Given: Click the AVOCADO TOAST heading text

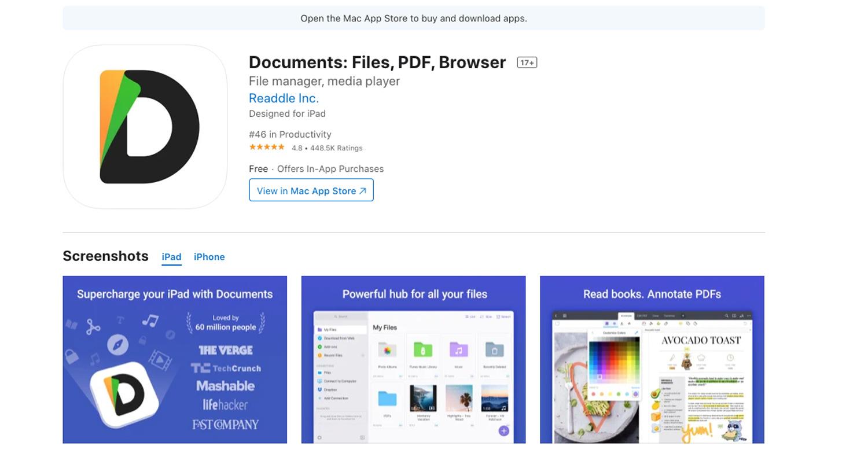Looking at the screenshot, I should click(701, 340).
